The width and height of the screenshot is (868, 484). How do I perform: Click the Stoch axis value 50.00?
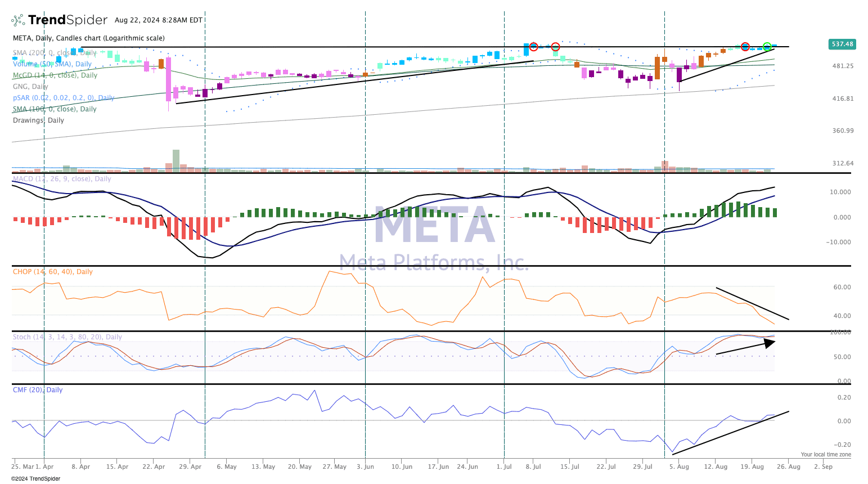842,357
